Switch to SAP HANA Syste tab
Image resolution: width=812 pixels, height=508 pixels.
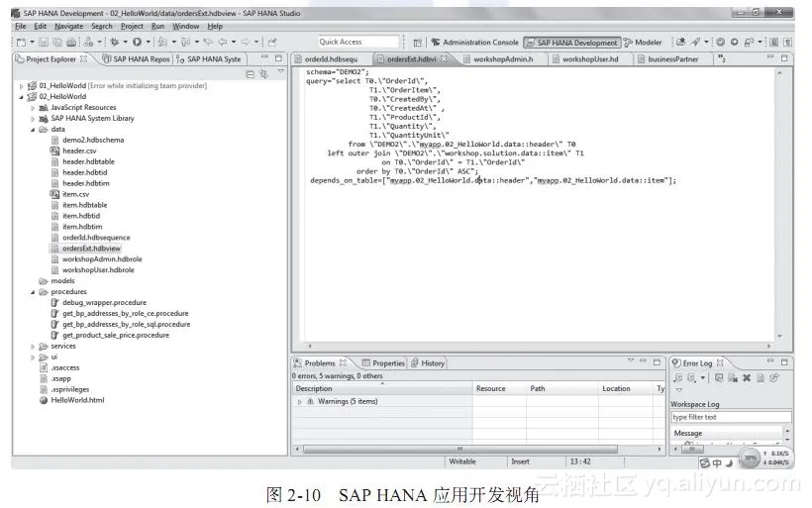pos(209,59)
